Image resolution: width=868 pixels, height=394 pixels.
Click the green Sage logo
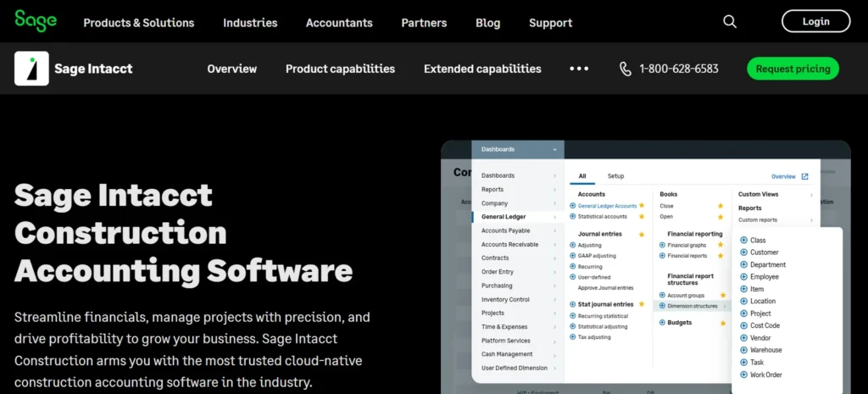(x=36, y=20)
